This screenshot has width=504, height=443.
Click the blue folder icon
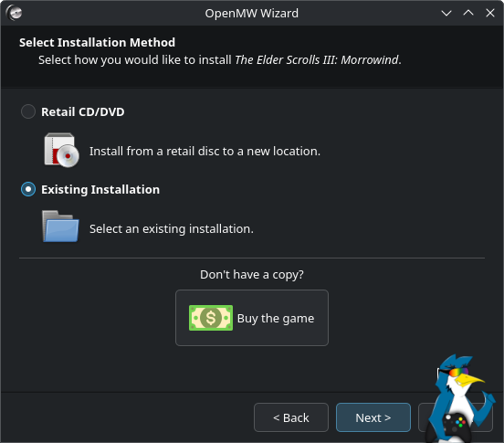click(60, 227)
